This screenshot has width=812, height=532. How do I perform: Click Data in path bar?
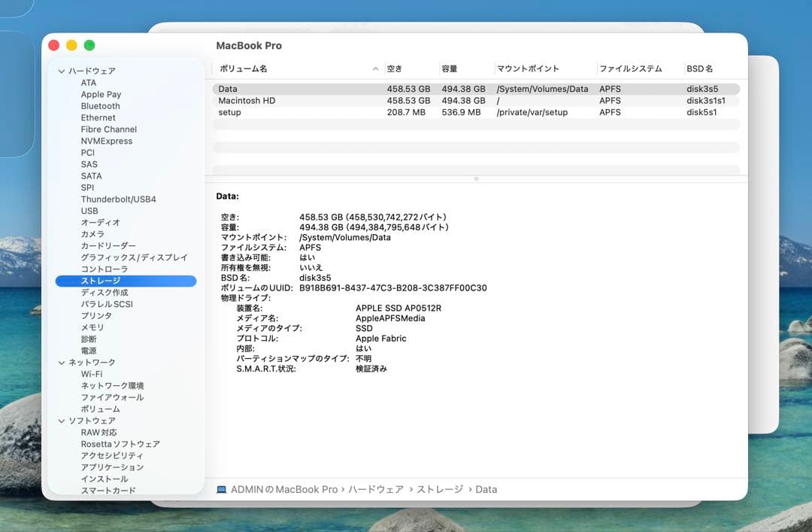point(486,489)
